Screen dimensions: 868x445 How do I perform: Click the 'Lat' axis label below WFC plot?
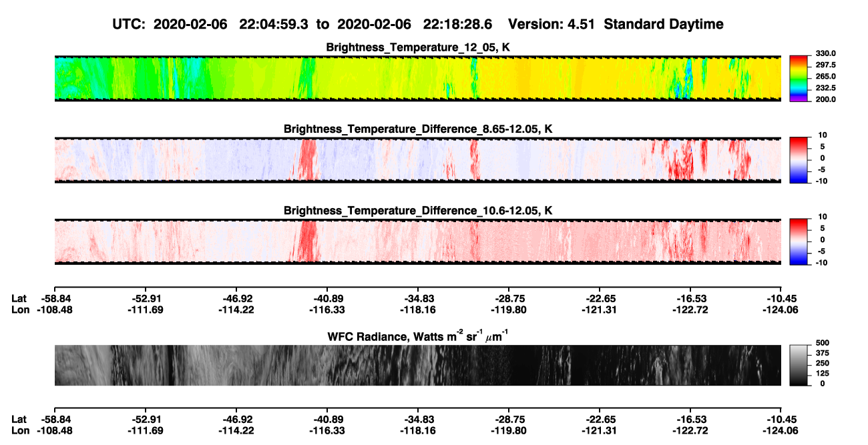pos(19,419)
